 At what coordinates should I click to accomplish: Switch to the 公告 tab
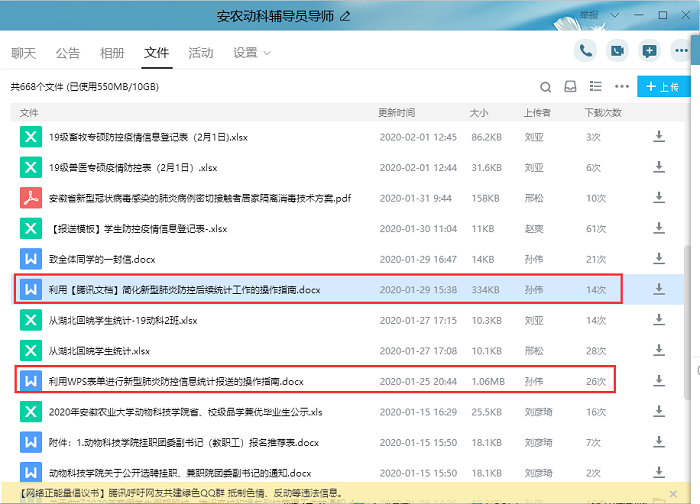point(68,53)
